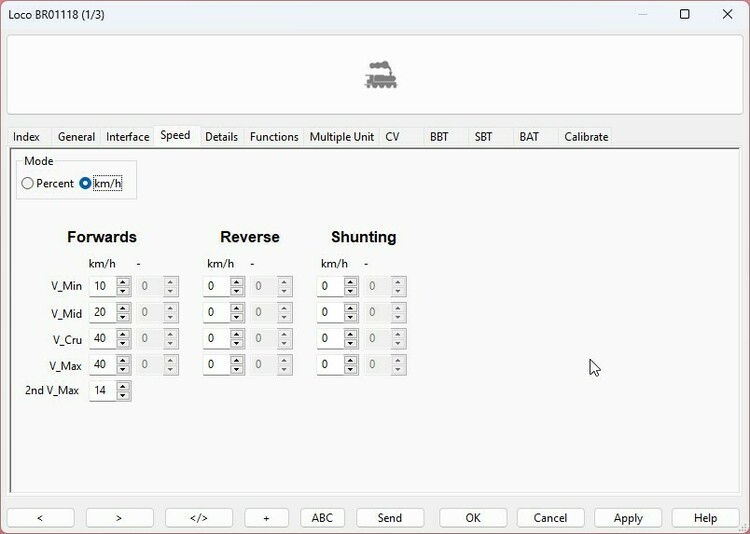Viewport: 750px width, 534px height.
Task: Click the + button
Action: click(x=266, y=518)
